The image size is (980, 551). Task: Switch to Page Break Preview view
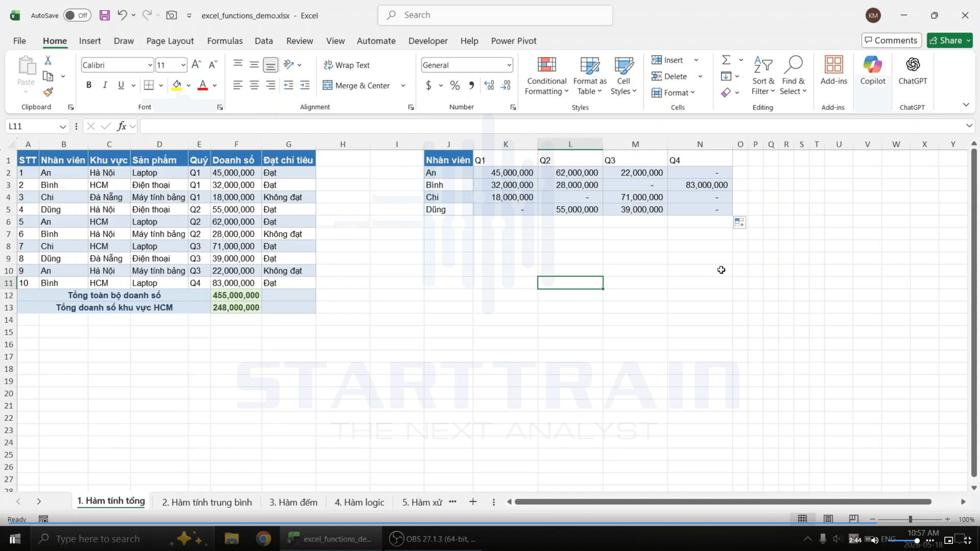coord(853,519)
